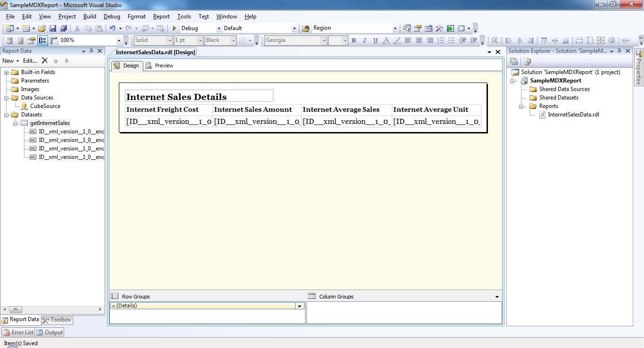Open the Object Browser toolbar icon
The height and width of the screenshot is (348, 644).
pos(429,28)
